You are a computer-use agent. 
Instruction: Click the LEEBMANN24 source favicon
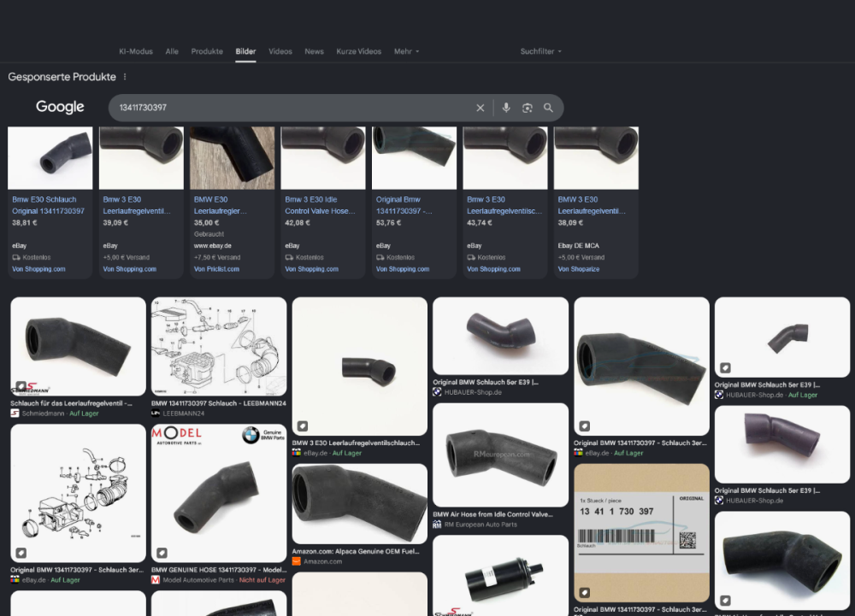pyautogui.click(x=156, y=414)
